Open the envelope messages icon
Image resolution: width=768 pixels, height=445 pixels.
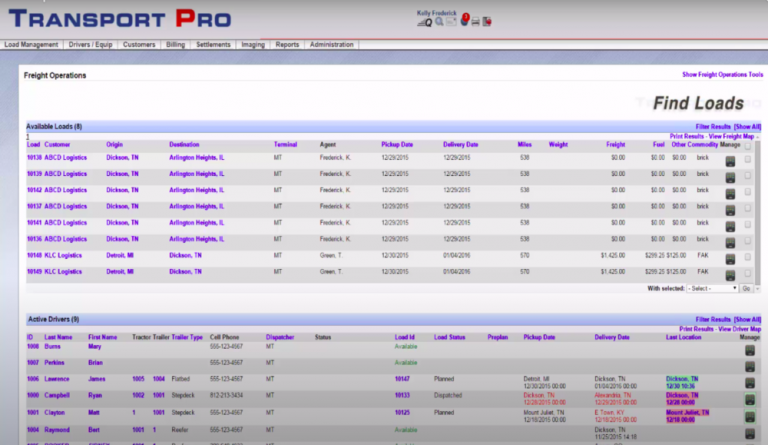point(452,21)
